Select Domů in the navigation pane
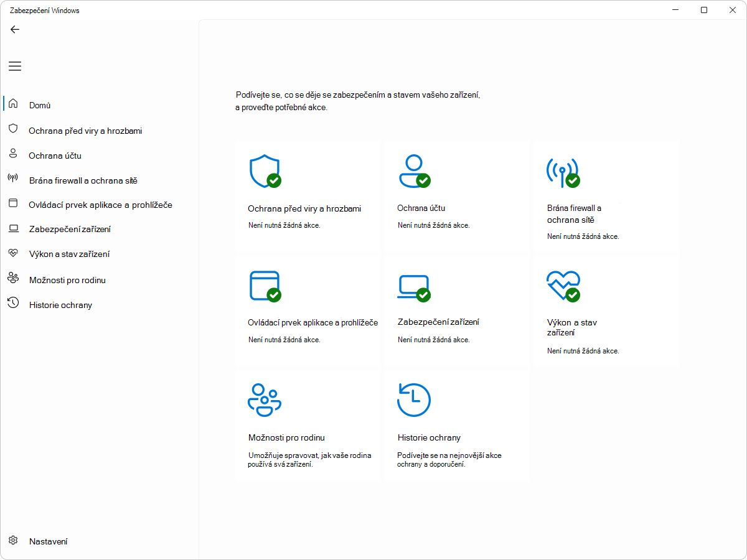The image size is (747, 560). tap(40, 105)
